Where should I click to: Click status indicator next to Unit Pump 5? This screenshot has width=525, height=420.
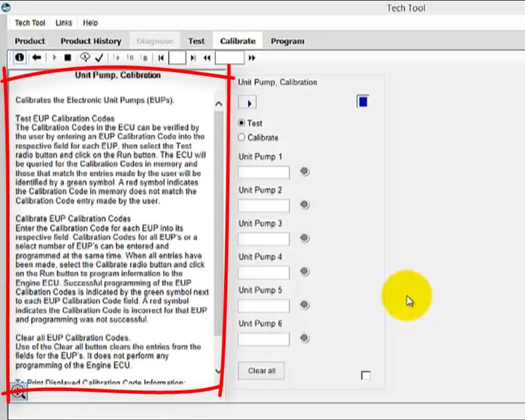(305, 304)
